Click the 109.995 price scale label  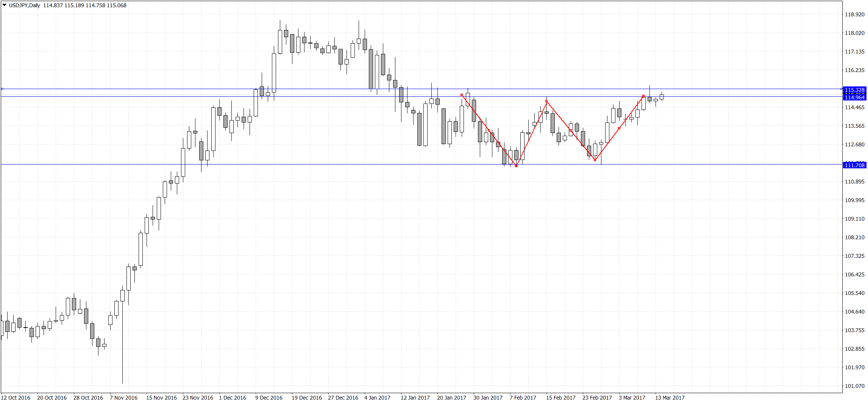pos(855,200)
